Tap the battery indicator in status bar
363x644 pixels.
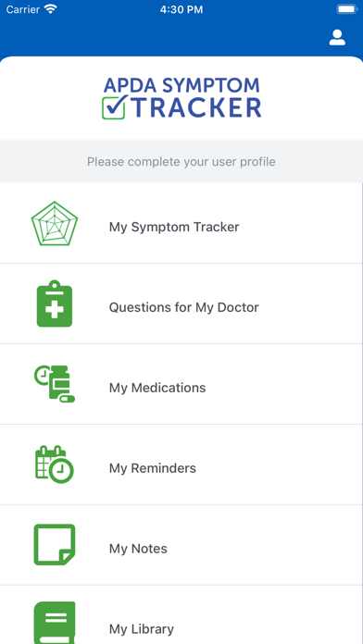(347, 9)
